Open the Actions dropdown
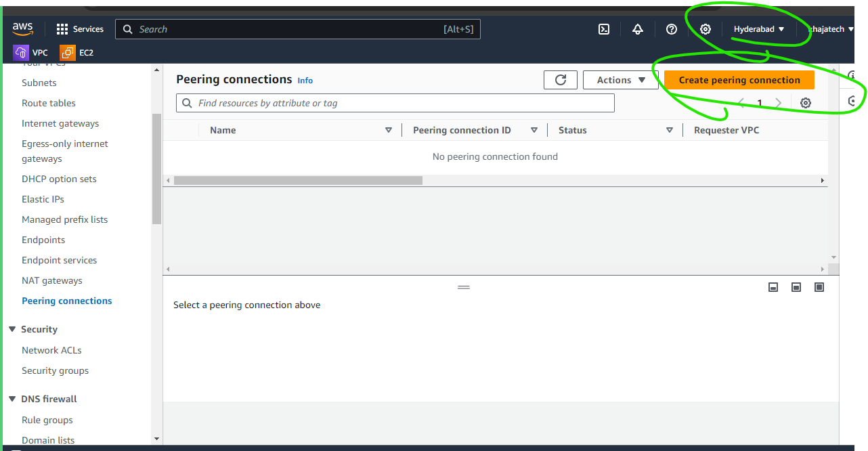 (x=621, y=80)
